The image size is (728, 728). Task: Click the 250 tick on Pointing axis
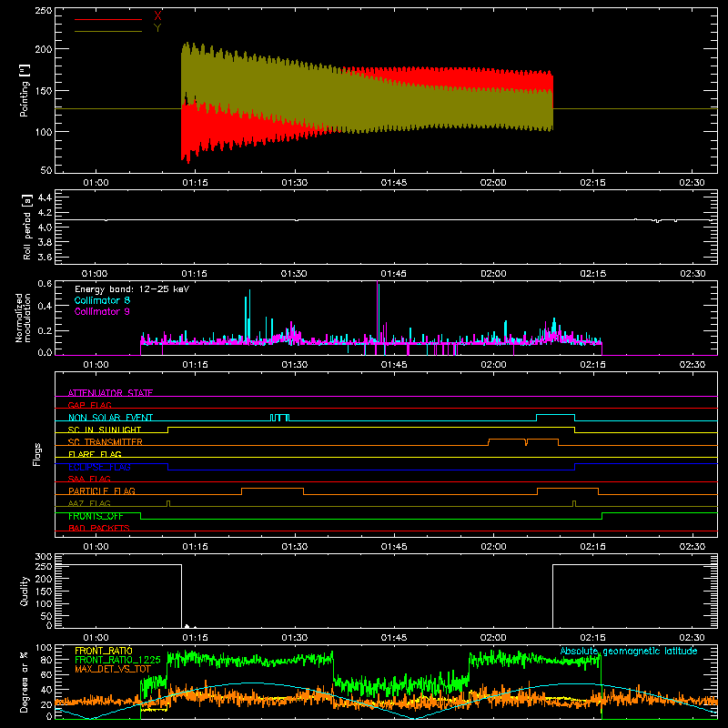(x=44, y=11)
